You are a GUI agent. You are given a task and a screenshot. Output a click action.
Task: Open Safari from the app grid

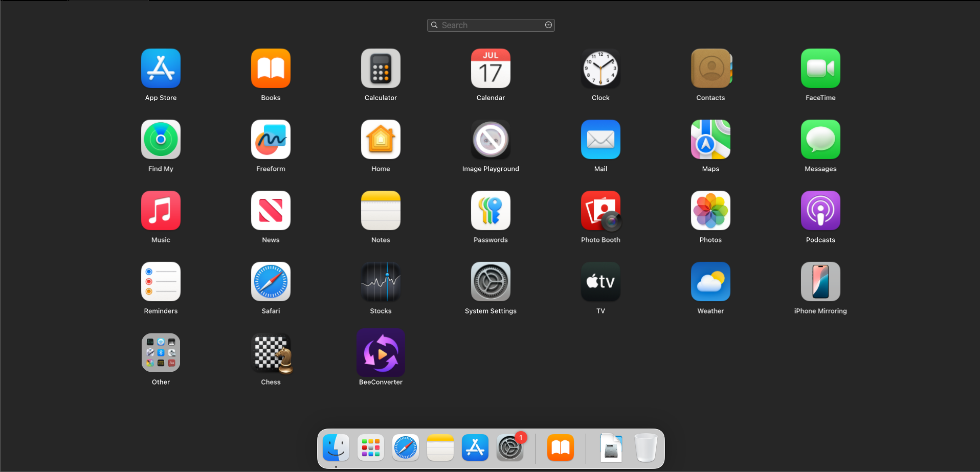tap(271, 282)
